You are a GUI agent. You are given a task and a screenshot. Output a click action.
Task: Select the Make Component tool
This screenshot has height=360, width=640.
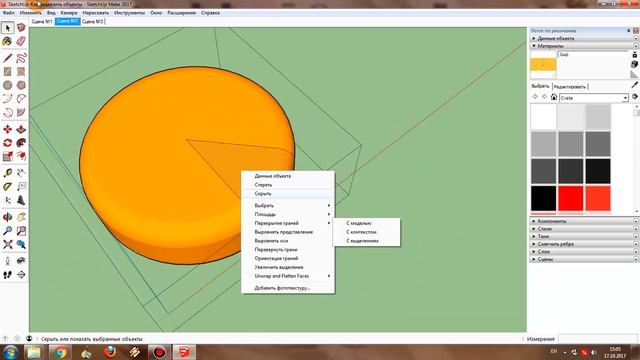(x=21, y=27)
